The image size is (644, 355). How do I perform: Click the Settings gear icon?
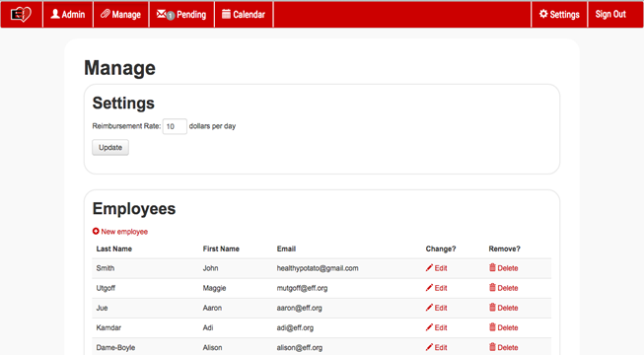click(x=543, y=14)
